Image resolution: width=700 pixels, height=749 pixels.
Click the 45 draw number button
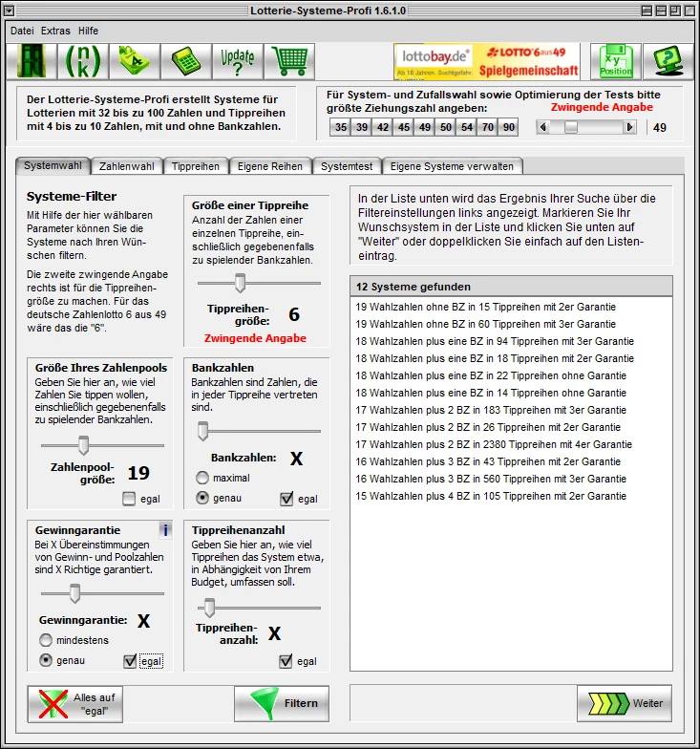point(403,127)
